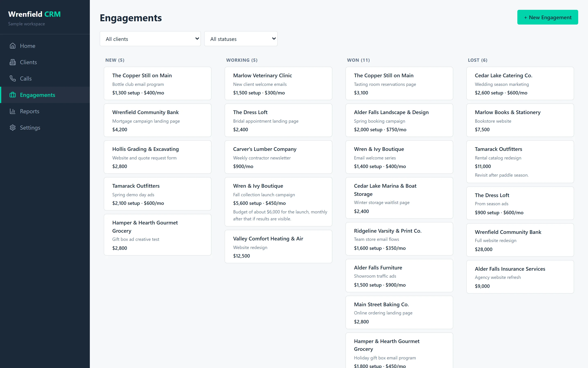Open Email welcome series card
This screenshot has width=588, height=368.
[x=399, y=157]
